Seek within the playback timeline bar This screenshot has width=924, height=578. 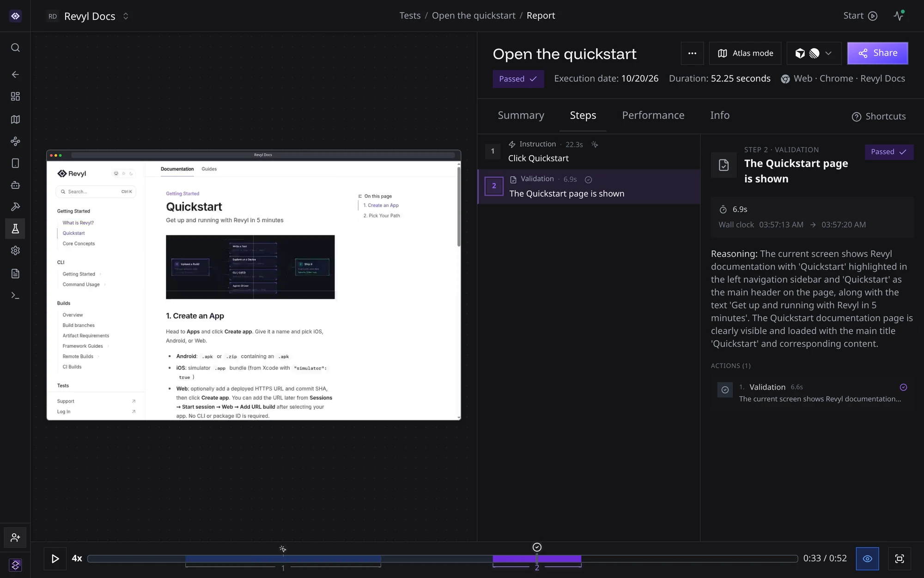(443, 559)
